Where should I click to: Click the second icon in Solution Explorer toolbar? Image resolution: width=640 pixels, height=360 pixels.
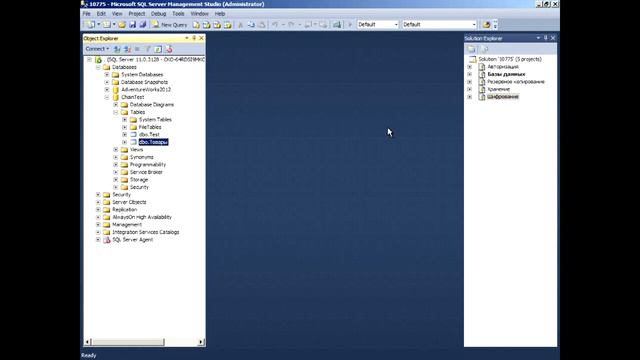484,49
